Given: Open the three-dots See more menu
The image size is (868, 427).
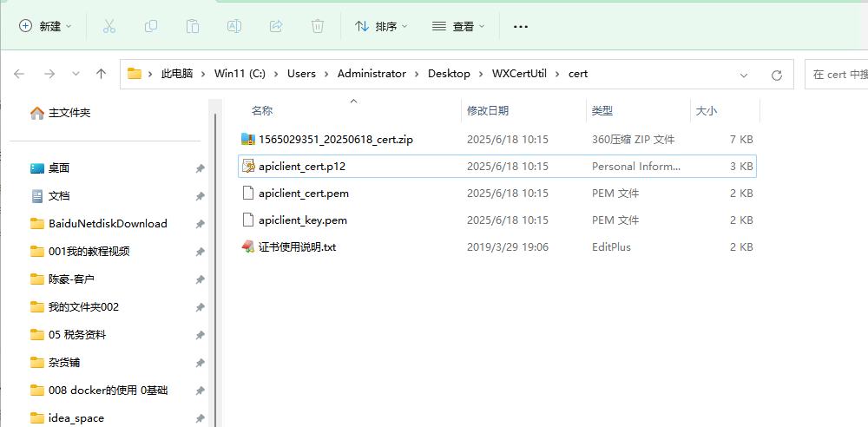Looking at the screenshot, I should (x=521, y=26).
